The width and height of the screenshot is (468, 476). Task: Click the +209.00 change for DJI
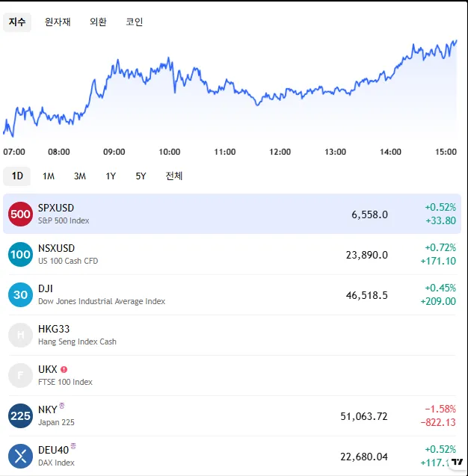click(438, 301)
